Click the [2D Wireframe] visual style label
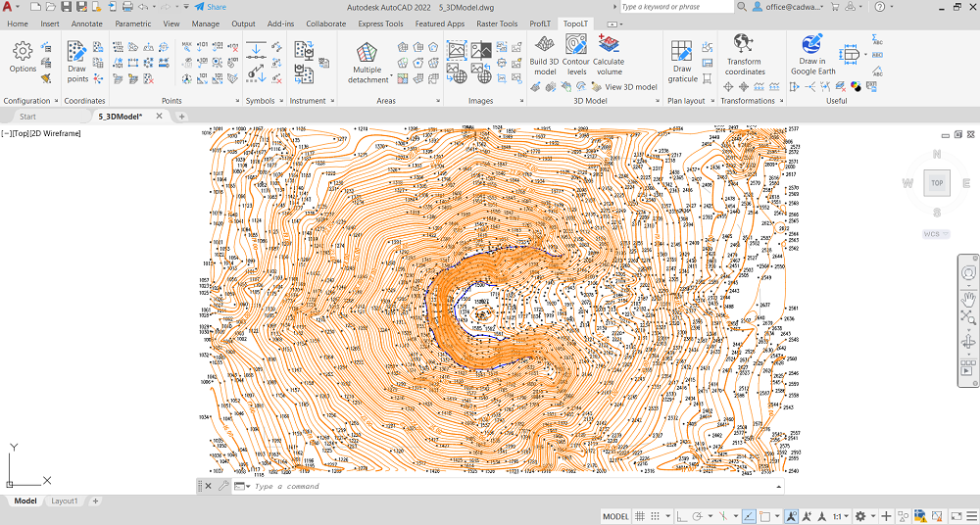 (x=54, y=133)
